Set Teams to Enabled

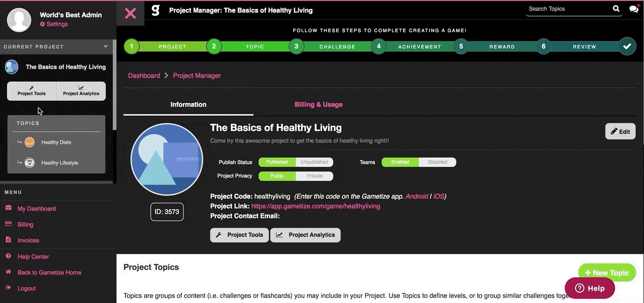(x=400, y=162)
